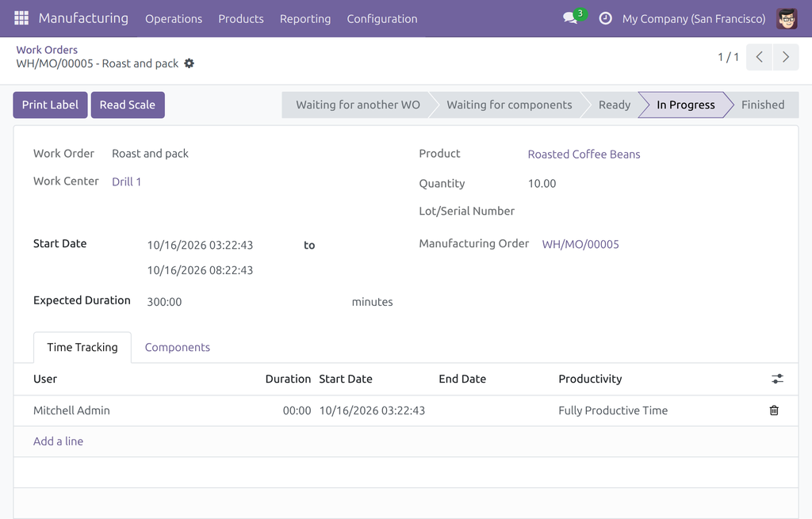Click Lot/Serial Number field label
812x519 pixels.
pos(466,211)
